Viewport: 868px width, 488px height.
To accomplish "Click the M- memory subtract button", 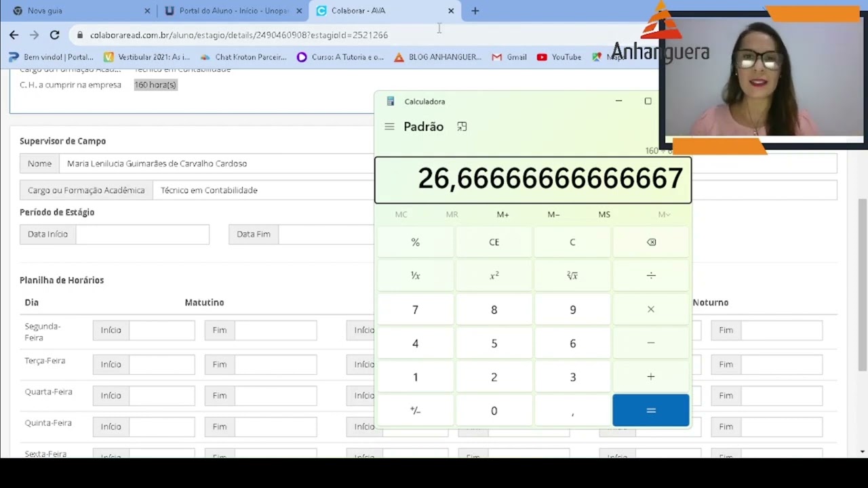I will click(553, 214).
